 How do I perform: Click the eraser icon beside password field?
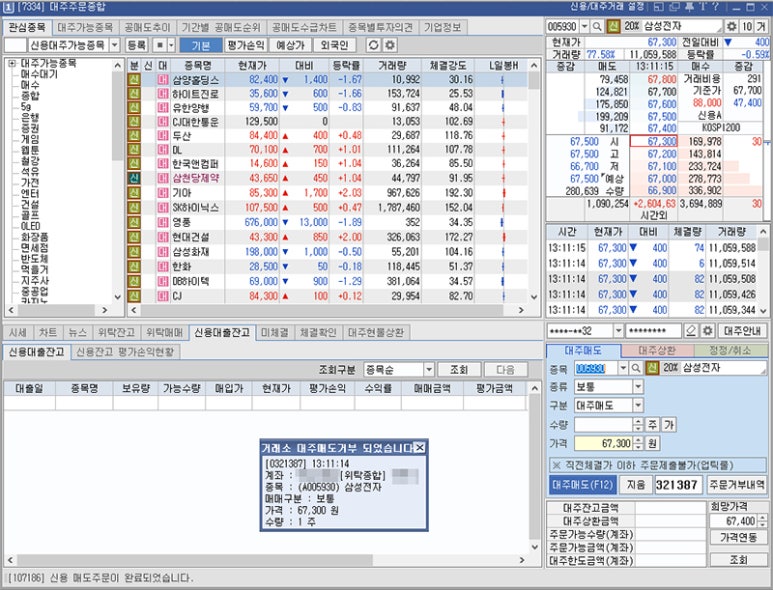tap(691, 331)
